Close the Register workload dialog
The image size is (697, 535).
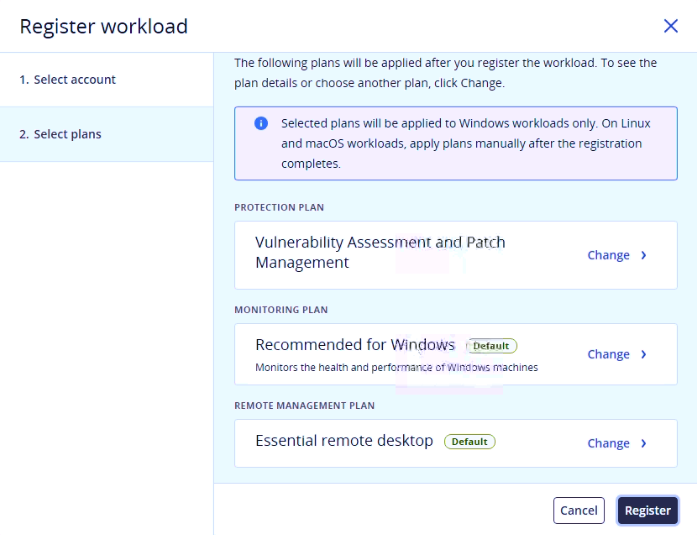tap(670, 26)
